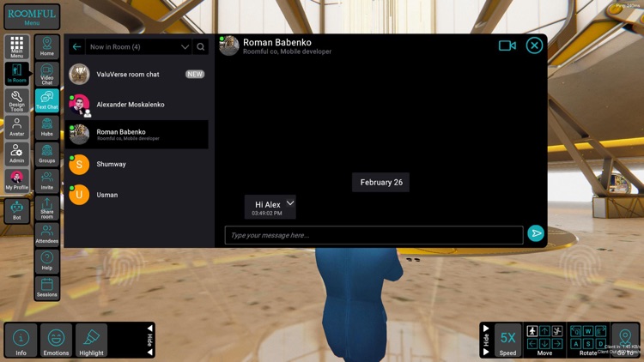Click the A rotate key
Image resolution: width=644 pixels, height=362 pixels.
(x=576, y=343)
